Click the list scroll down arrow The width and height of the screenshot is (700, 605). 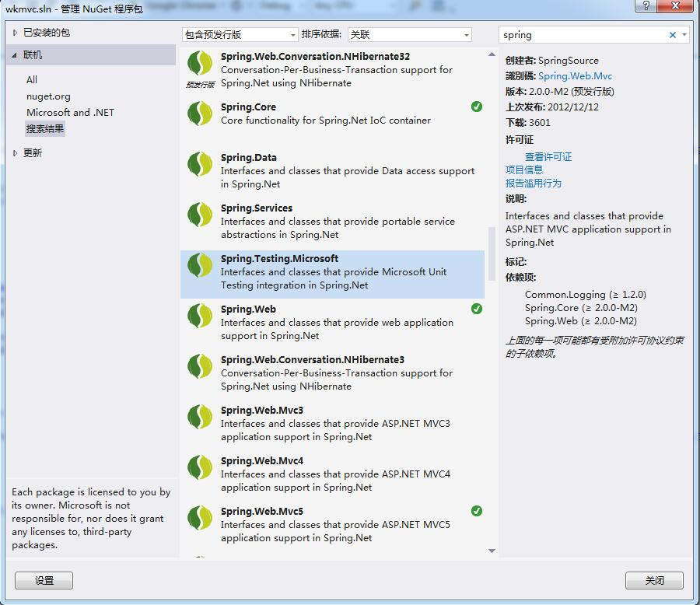pos(492,551)
